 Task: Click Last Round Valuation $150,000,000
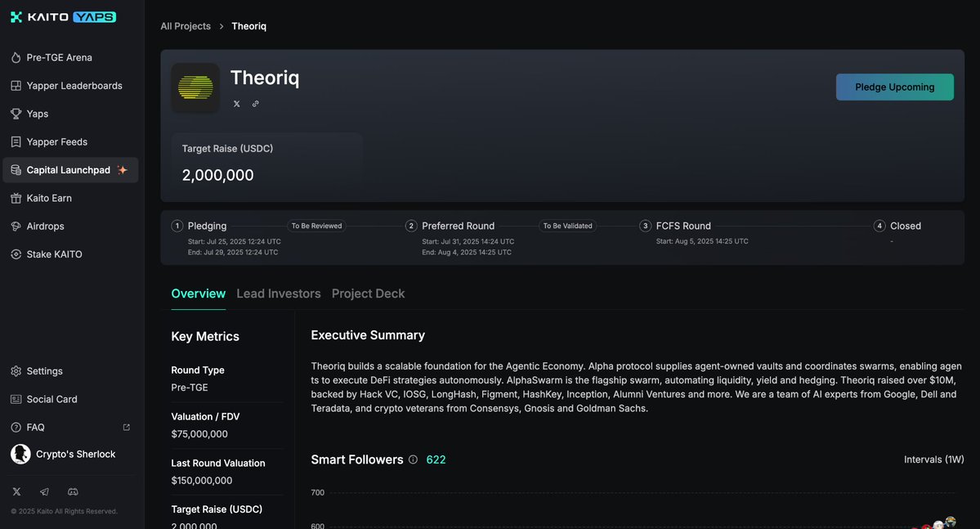[x=201, y=480]
